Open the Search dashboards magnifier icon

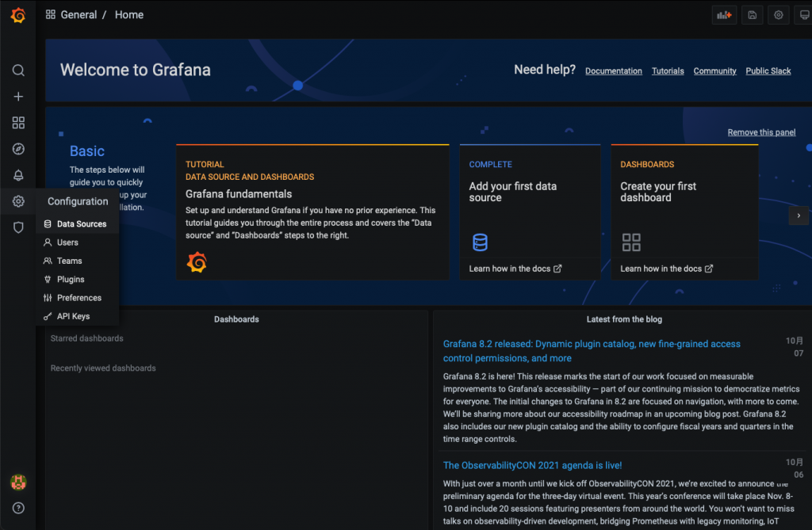click(18, 71)
